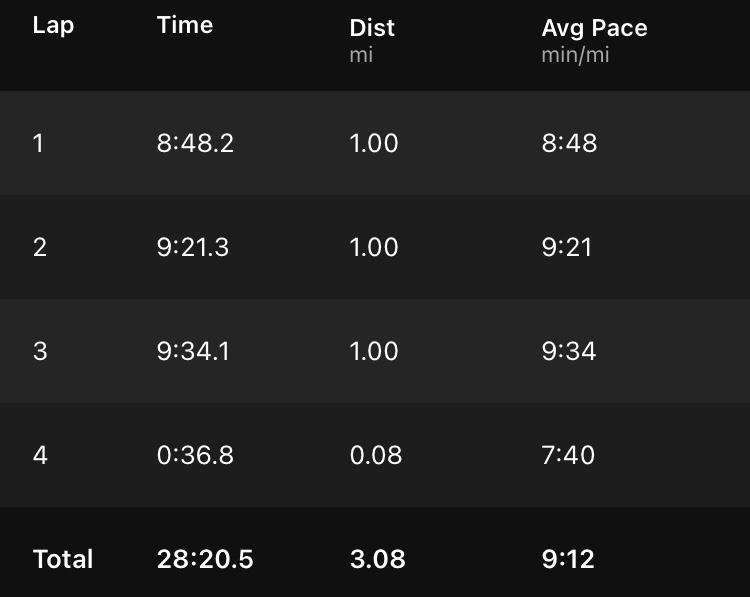The image size is (750, 597).
Task: Click the Total row label
Action: pos(63,559)
